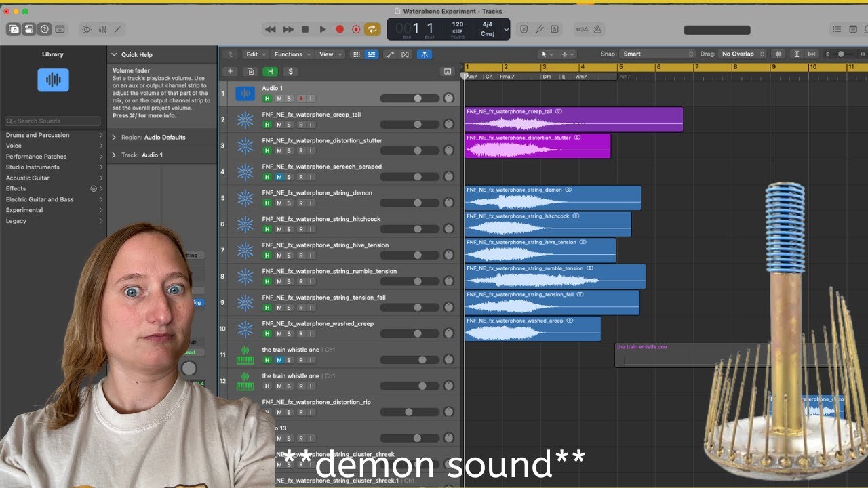Click bar 5 on the timeline ruler

pyautogui.click(x=619, y=67)
